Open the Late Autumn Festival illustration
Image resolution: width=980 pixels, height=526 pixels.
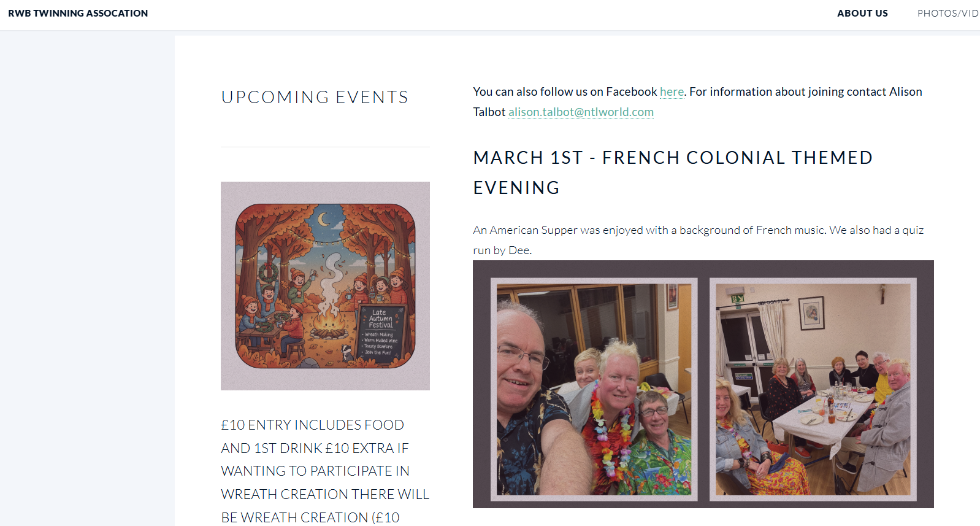(325, 285)
